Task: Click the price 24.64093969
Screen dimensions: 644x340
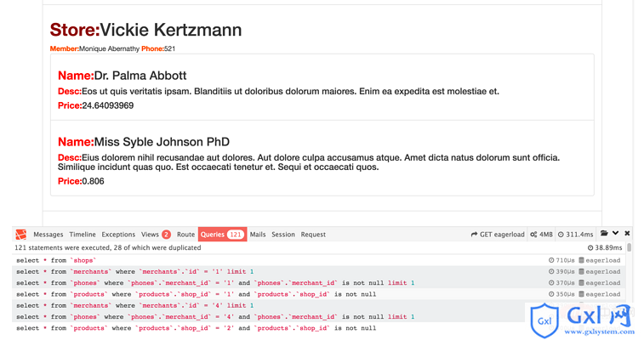Action: 107,105
